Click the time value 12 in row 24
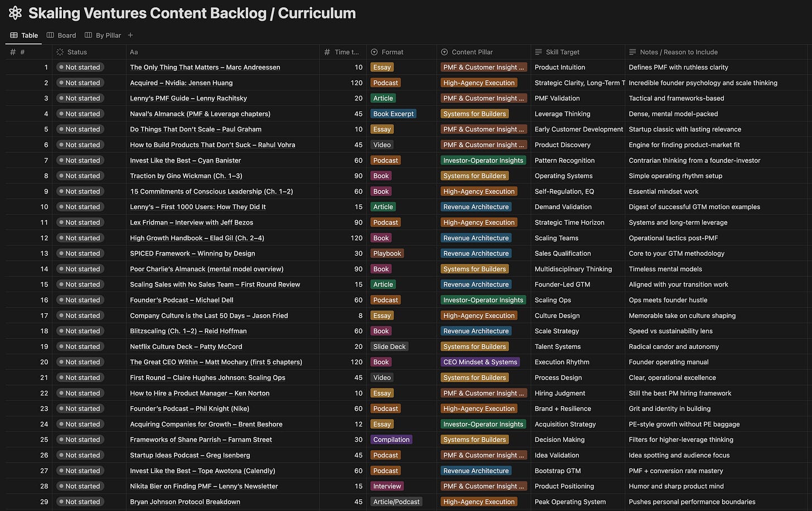Image resolution: width=812 pixels, height=511 pixels. [x=359, y=425]
